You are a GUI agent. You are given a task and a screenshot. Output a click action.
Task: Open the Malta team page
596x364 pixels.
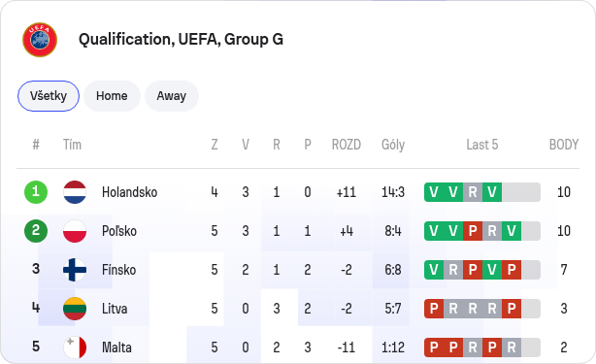pos(116,347)
